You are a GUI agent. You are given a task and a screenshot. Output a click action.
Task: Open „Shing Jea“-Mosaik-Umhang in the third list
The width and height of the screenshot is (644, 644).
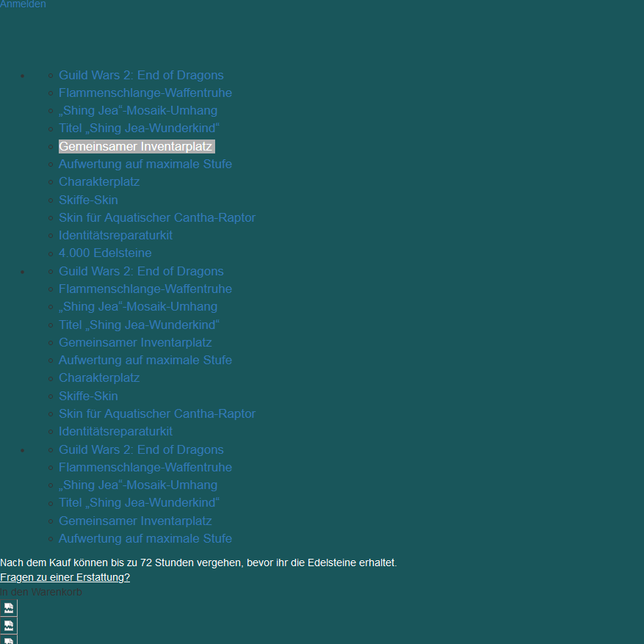pos(138,485)
